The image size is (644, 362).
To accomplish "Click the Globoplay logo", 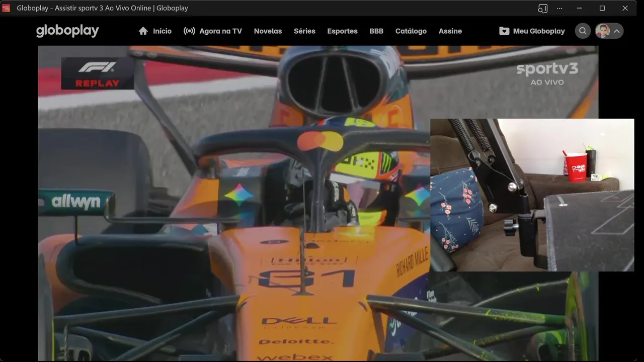I will point(67,31).
